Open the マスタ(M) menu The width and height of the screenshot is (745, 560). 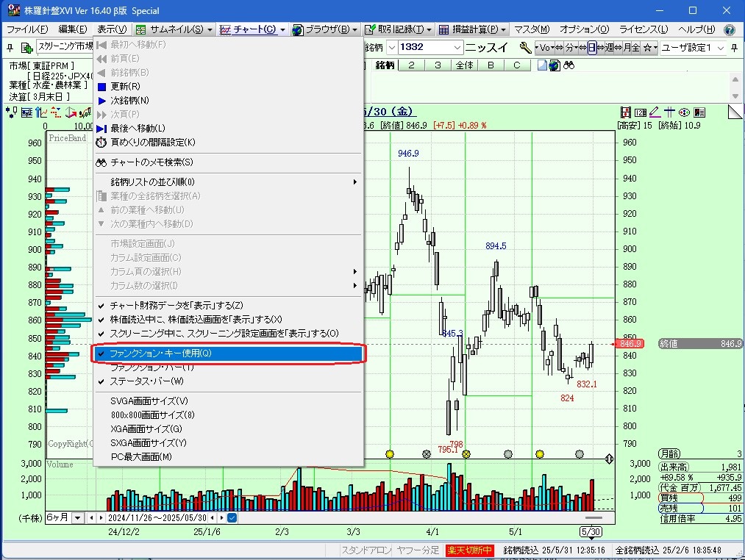click(x=532, y=29)
